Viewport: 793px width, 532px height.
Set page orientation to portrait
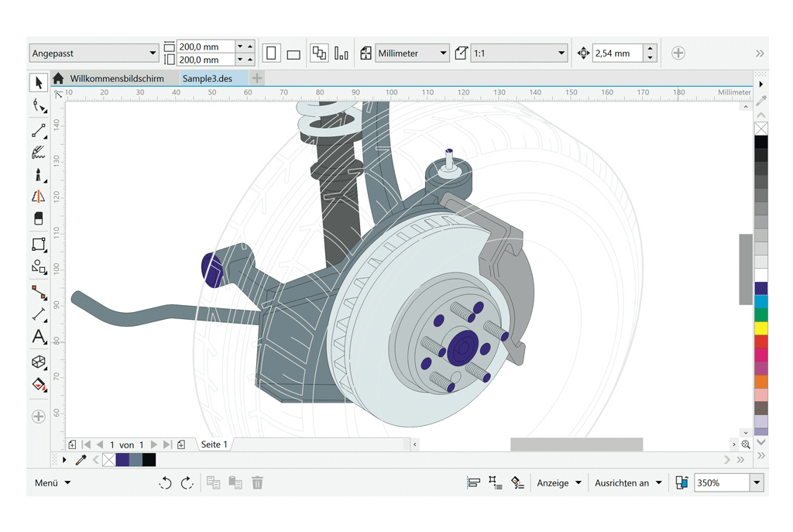(x=271, y=53)
